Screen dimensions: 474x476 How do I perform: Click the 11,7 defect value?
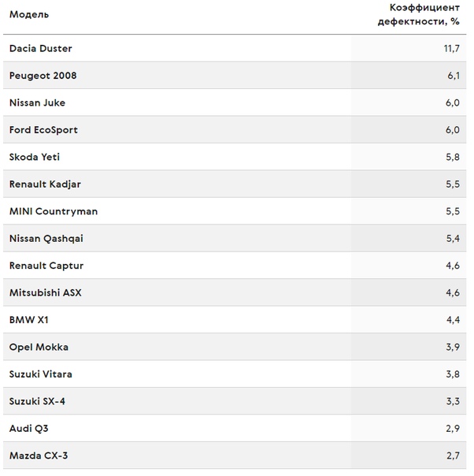[452, 49]
